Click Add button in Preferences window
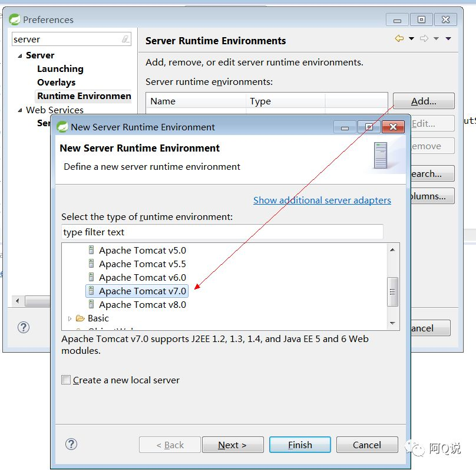Viewport: 476px width, 470px height. pos(424,101)
